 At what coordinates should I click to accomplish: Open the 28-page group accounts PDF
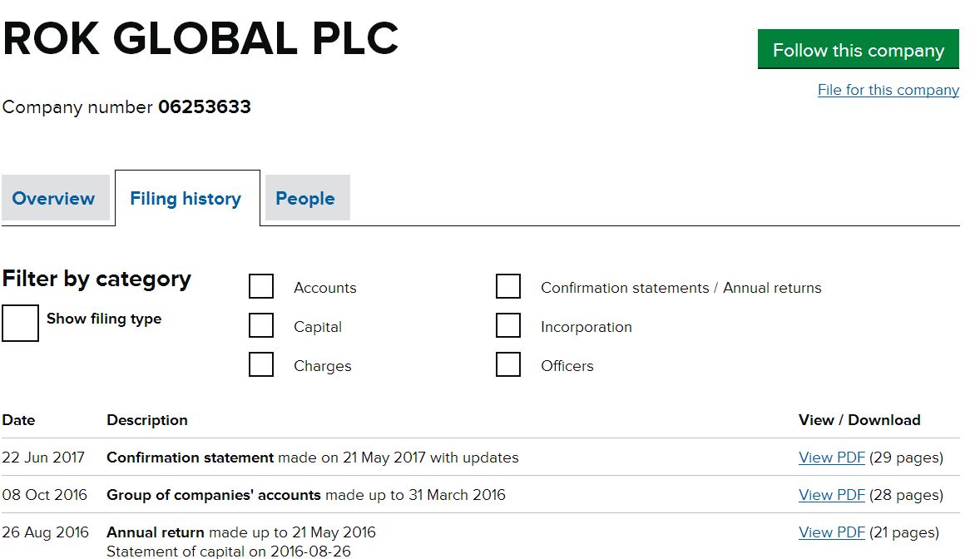(831, 494)
